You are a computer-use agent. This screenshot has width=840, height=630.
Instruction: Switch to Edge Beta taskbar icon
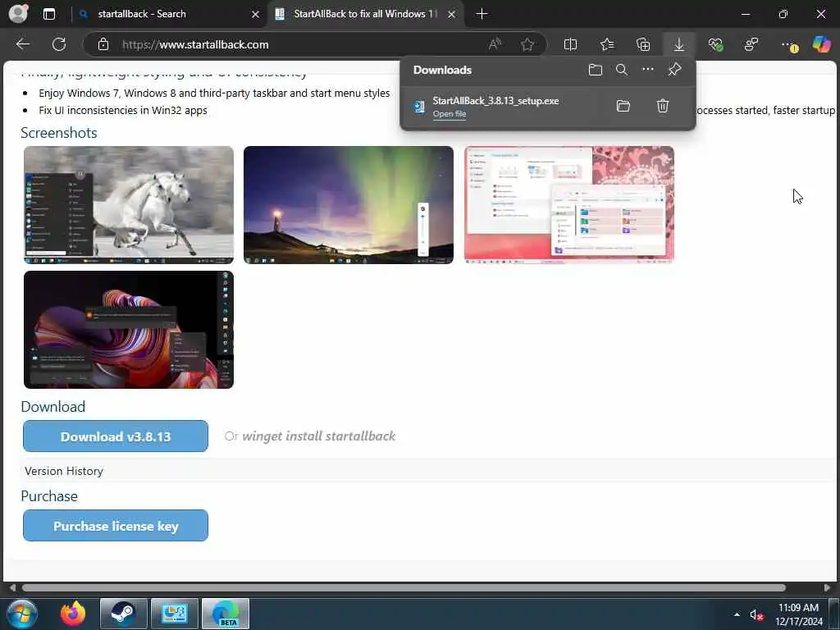(226, 614)
